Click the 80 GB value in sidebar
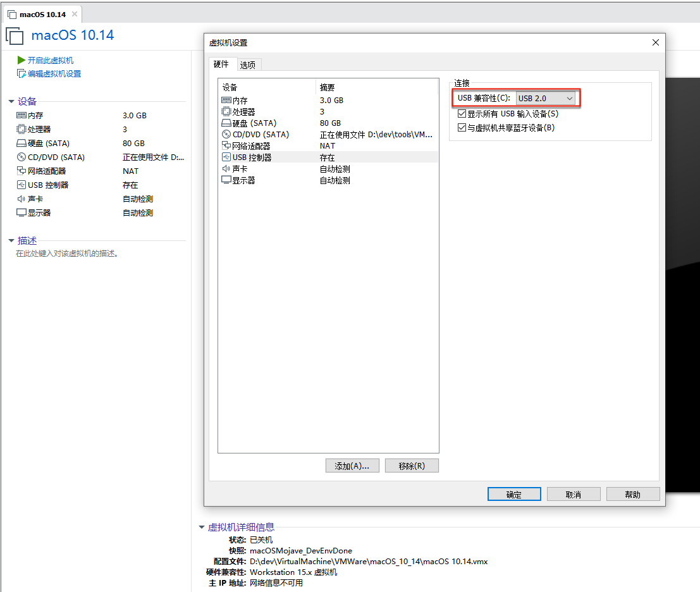Screen dimensions: 700x592 pyautogui.click(x=133, y=144)
